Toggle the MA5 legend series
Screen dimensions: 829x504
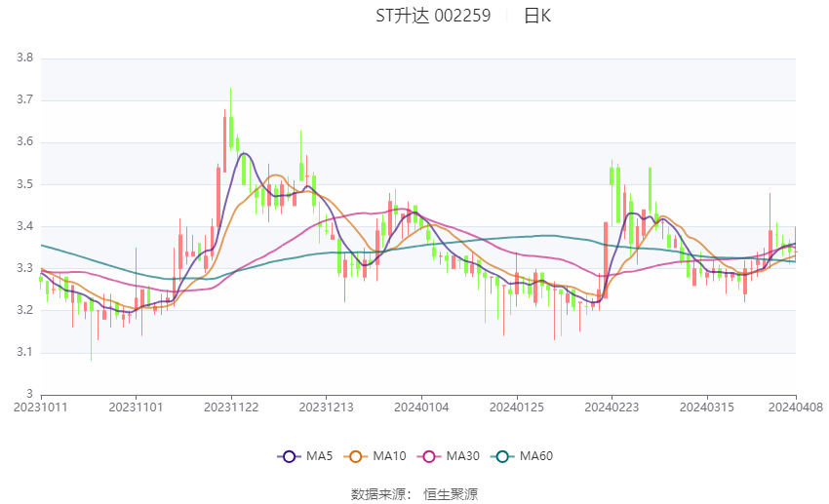pos(305,456)
